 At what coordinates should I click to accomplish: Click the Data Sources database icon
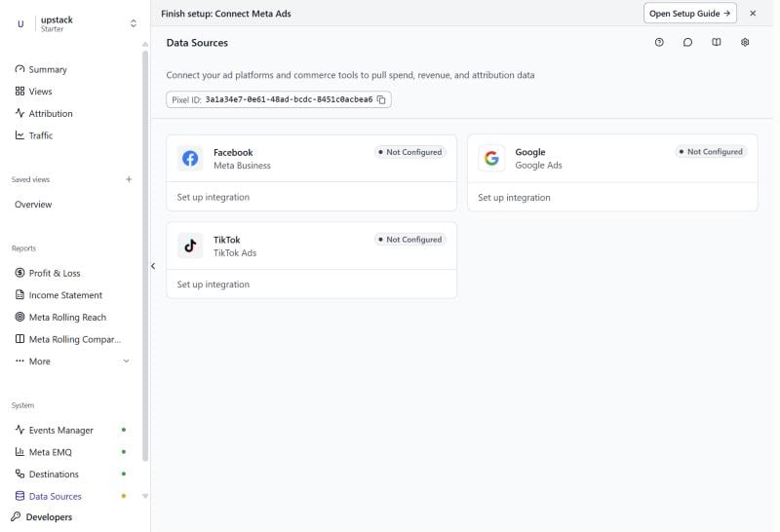19,496
